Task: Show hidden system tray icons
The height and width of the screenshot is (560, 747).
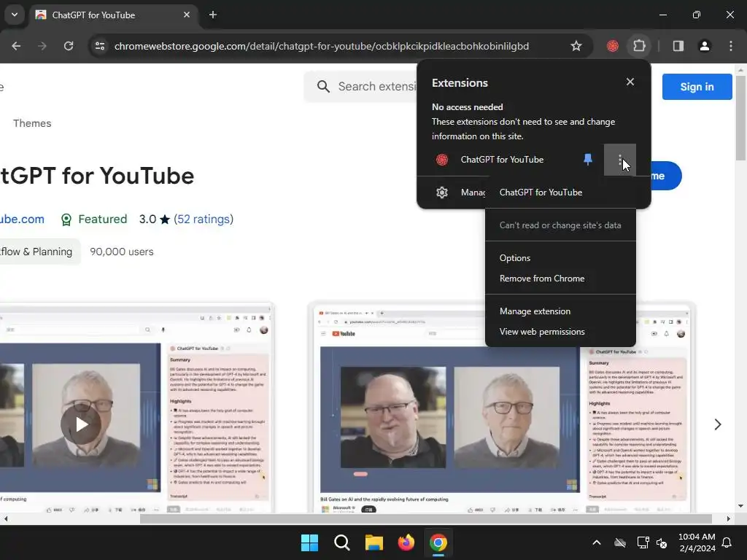Action: tap(597, 542)
